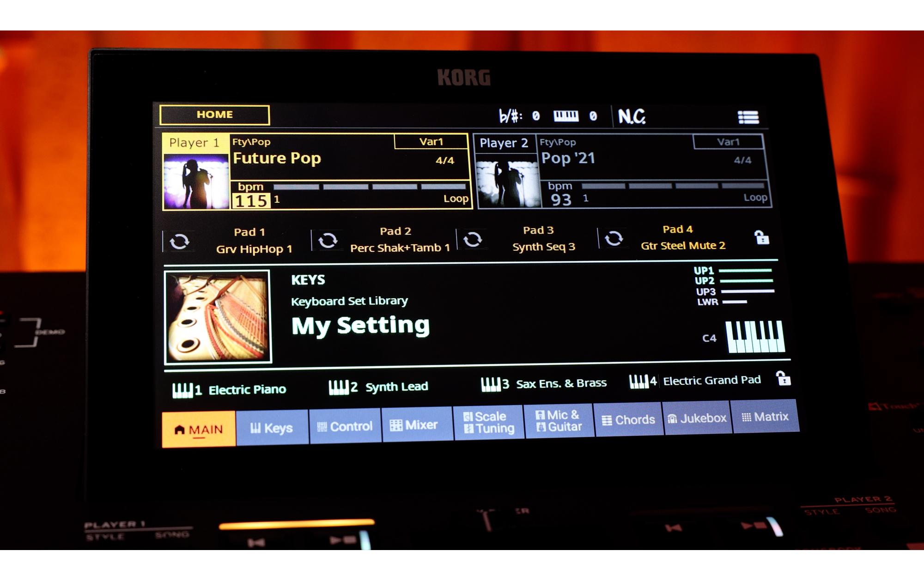The width and height of the screenshot is (924, 581).
Task: Select the Future Pop style name
Action: tap(277, 158)
